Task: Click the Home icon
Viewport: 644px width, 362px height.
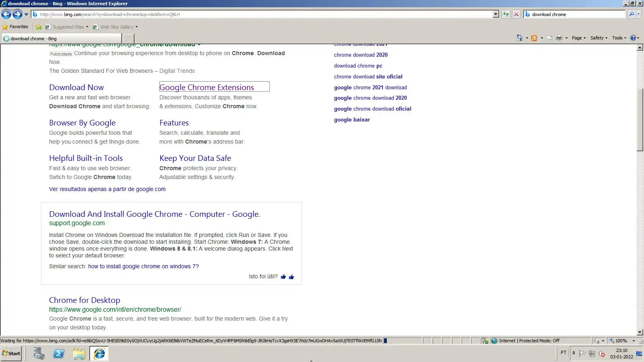Action: tap(520, 38)
